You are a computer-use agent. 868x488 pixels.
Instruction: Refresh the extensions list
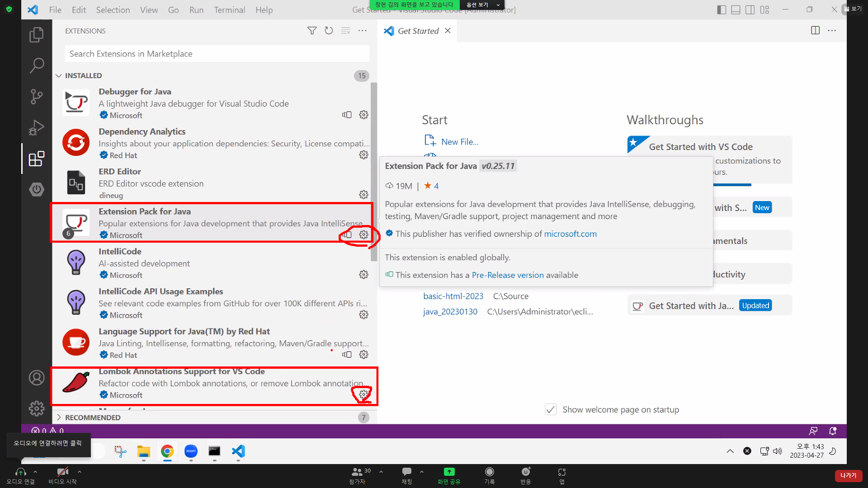pyautogui.click(x=329, y=31)
